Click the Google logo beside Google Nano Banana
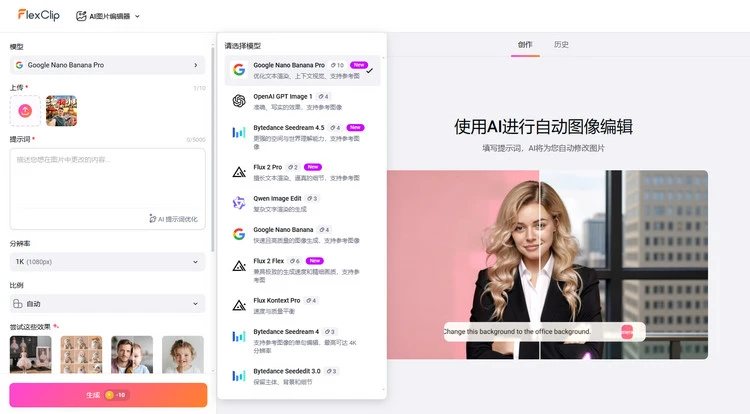Image resolution: width=750 pixels, height=414 pixels. (x=239, y=234)
